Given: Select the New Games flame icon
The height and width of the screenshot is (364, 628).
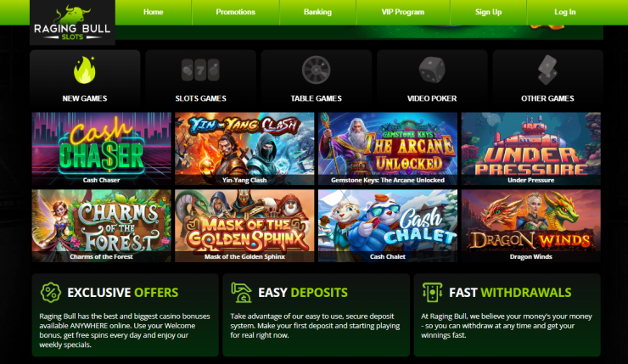Looking at the screenshot, I should pyautogui.click(x=85, y=70).
